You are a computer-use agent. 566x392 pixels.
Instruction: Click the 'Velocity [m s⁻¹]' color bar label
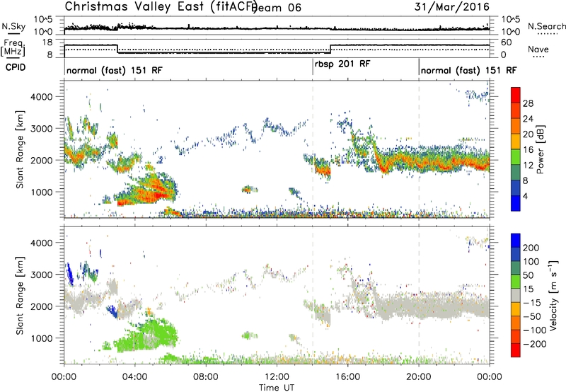coord(553,295)
